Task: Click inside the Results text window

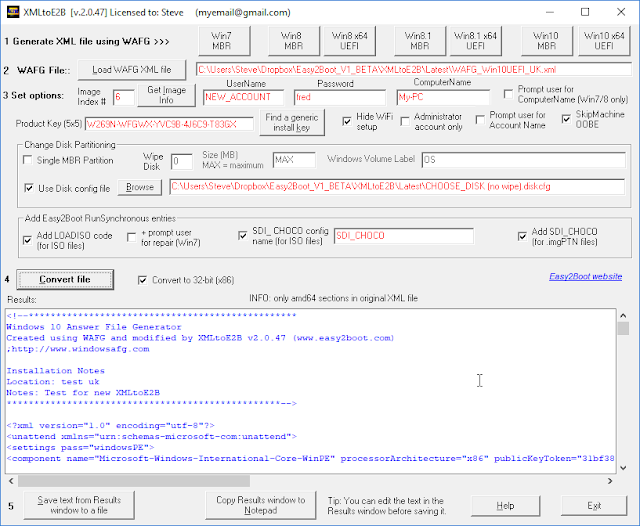Action: [x=310, y=391]
